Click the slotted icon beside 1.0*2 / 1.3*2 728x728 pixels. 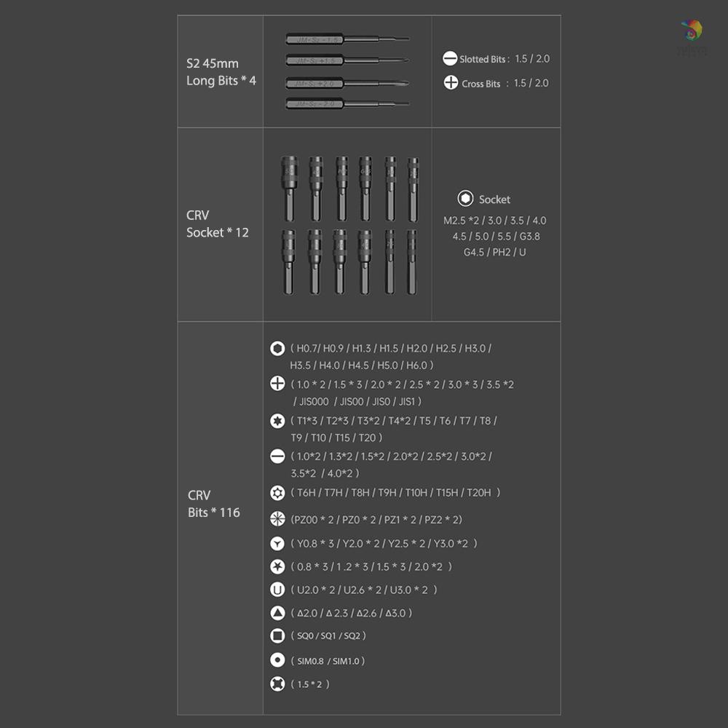point(277,456)
